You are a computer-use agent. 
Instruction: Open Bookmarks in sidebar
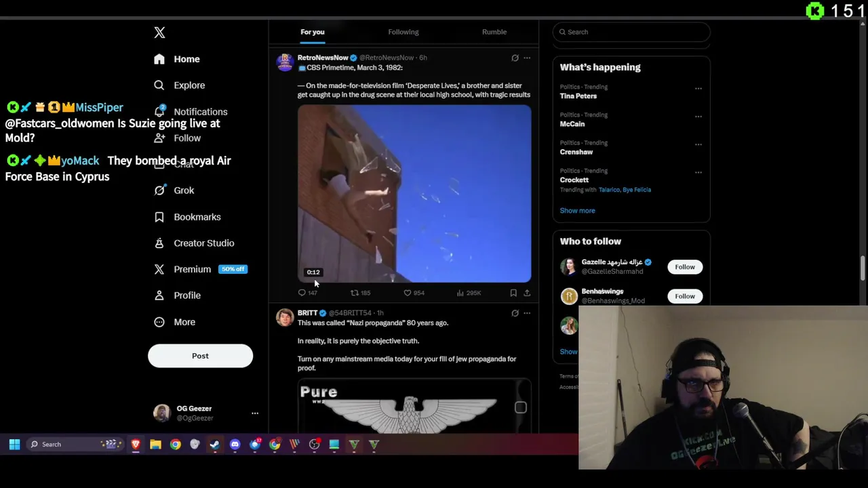click(x=188, y=217)
